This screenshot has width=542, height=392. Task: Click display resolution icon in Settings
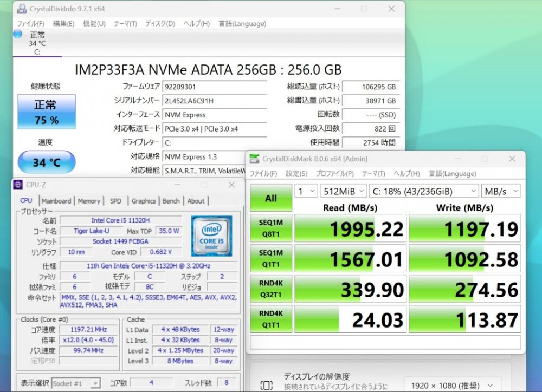(266, 385)
